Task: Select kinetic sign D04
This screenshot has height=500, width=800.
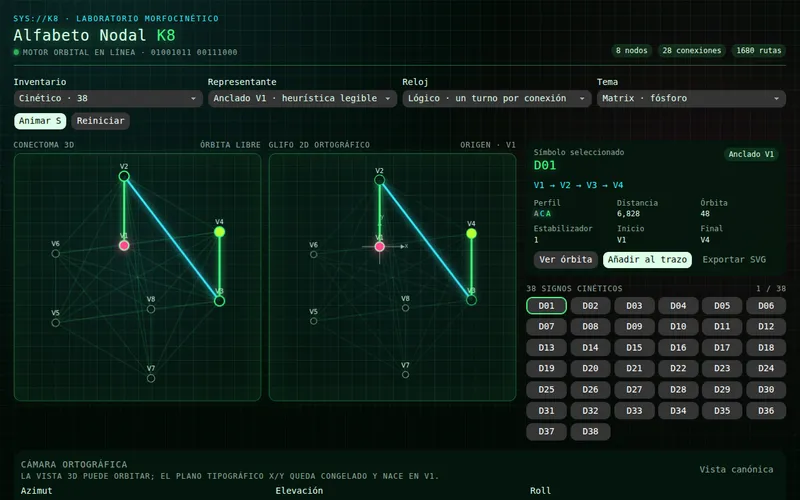Action: 678,306
